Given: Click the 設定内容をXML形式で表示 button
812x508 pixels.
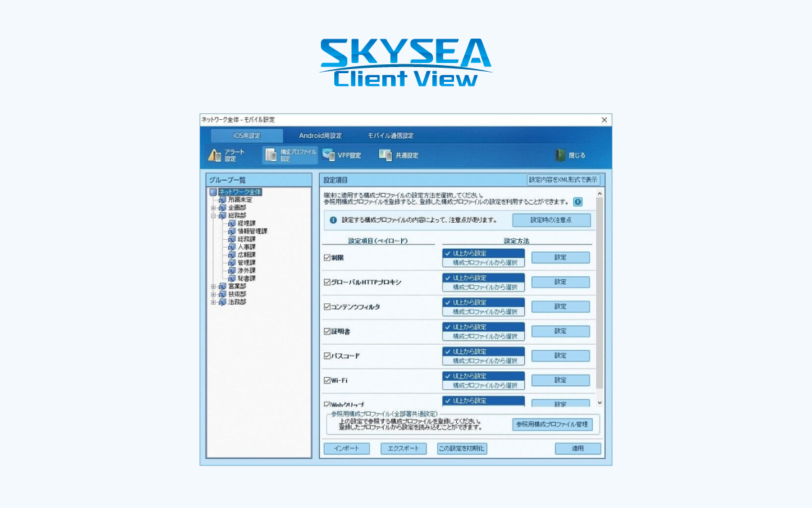Looking at the screenshot, I should coord(563,179).
